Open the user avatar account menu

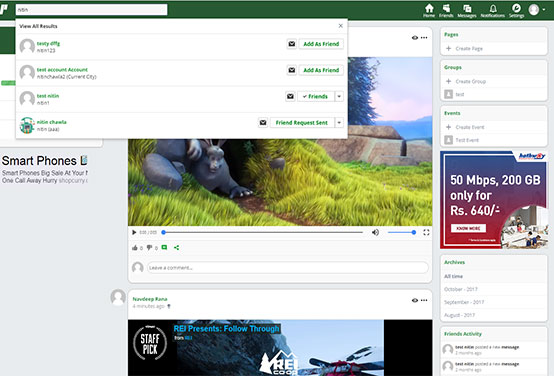[x=536, y=10]
